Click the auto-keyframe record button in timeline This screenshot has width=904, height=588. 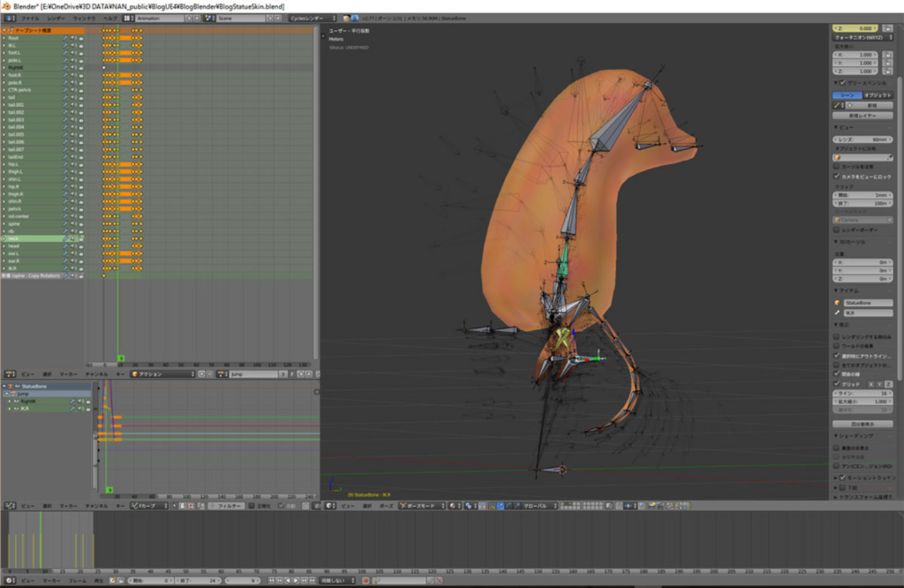pos(366,580)
